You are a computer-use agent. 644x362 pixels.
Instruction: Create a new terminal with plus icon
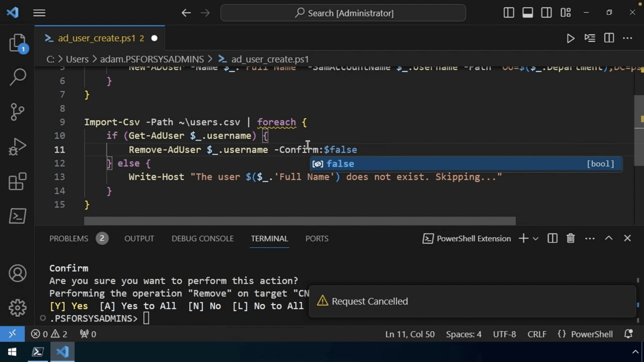click(x=523, y=238)
